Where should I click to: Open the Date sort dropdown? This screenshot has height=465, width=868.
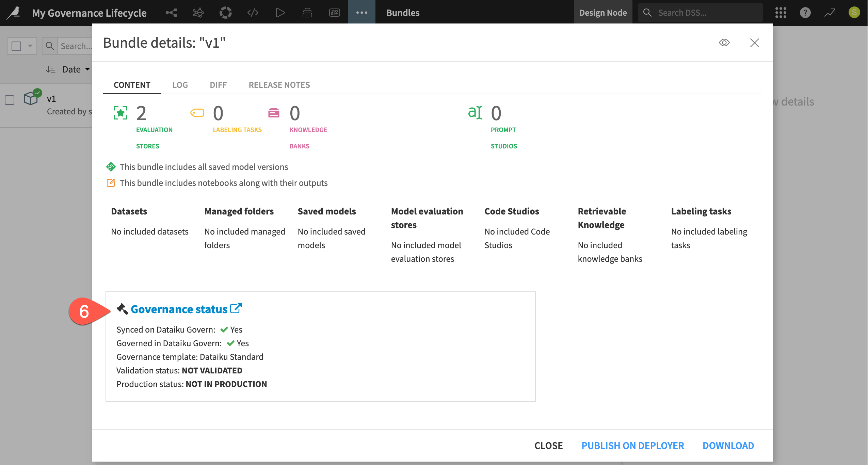tap(76, 69)
